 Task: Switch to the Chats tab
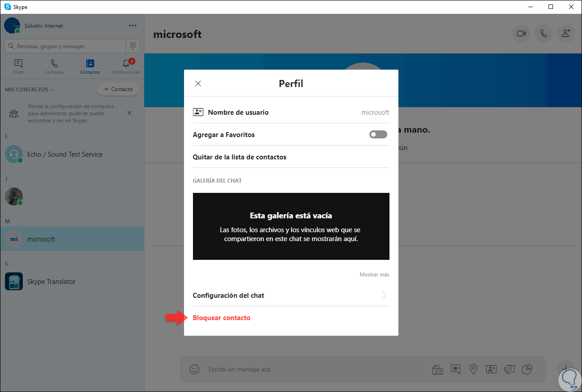coord(18,67)
